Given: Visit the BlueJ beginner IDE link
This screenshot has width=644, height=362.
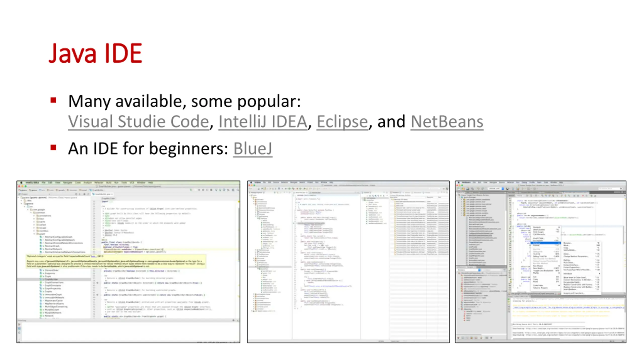Looking at the screenshot, I should (253, 149).
